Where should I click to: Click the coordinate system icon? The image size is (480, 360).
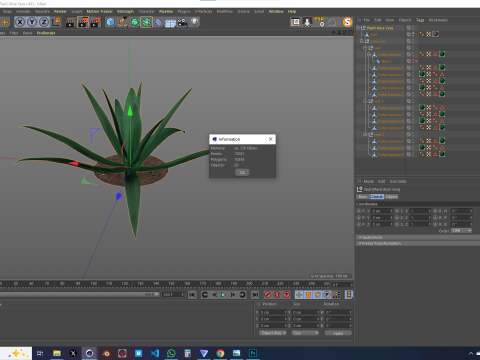click(x=56, y=22)
